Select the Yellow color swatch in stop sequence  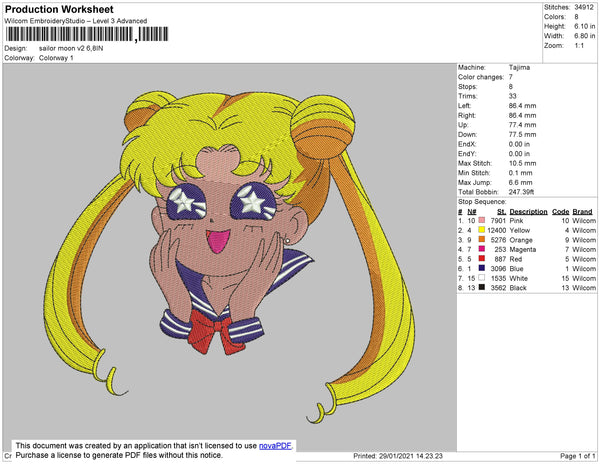click(482, 230)
